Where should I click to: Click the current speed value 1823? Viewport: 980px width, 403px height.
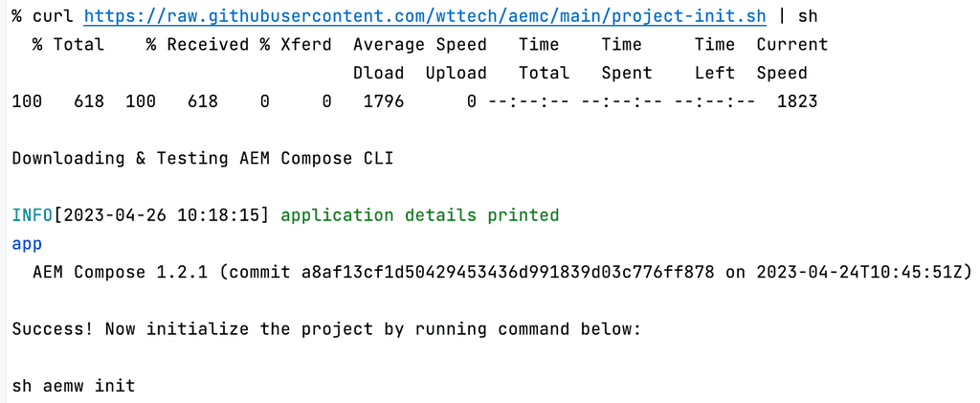pyautogui.click(x=797, y=101)
